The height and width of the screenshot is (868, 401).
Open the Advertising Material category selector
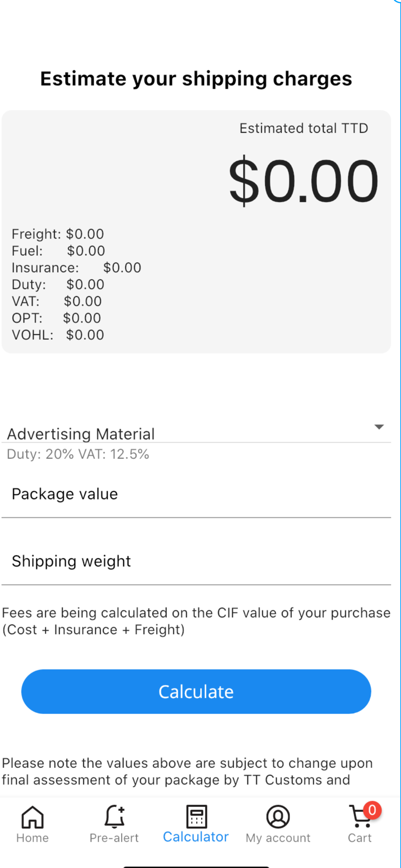196,433
